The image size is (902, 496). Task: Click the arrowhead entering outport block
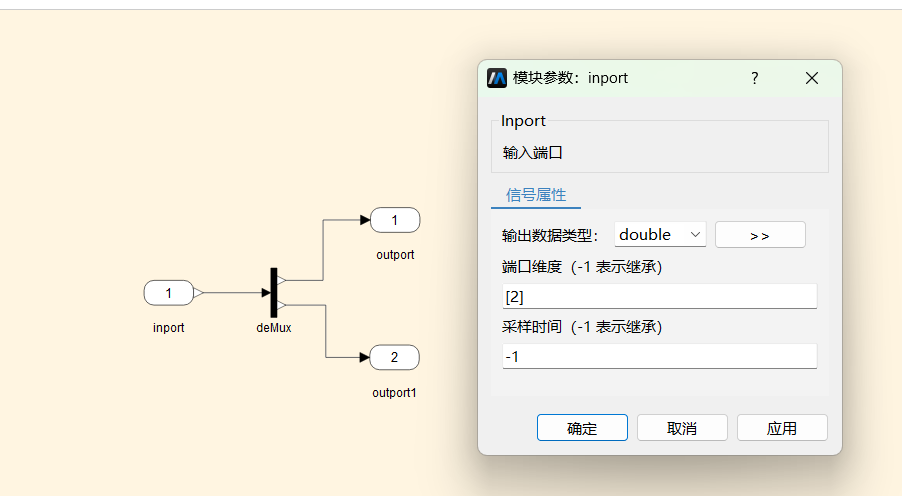click(x=365, y=220)
